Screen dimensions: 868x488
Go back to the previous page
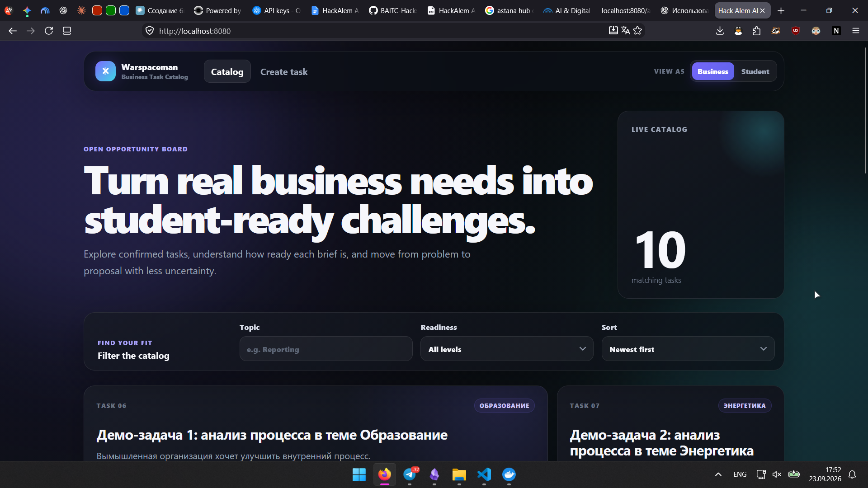(13, 31)
